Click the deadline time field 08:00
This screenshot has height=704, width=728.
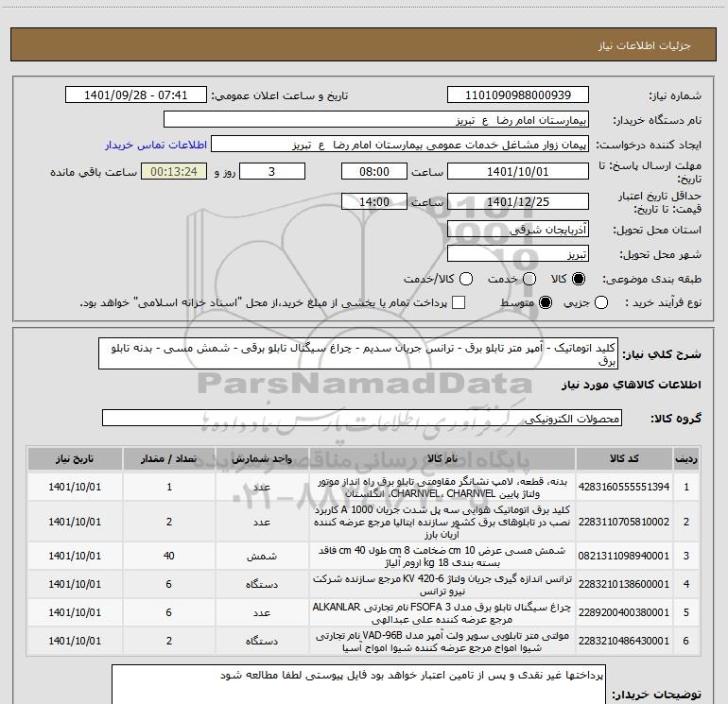(x=374, y=171)
